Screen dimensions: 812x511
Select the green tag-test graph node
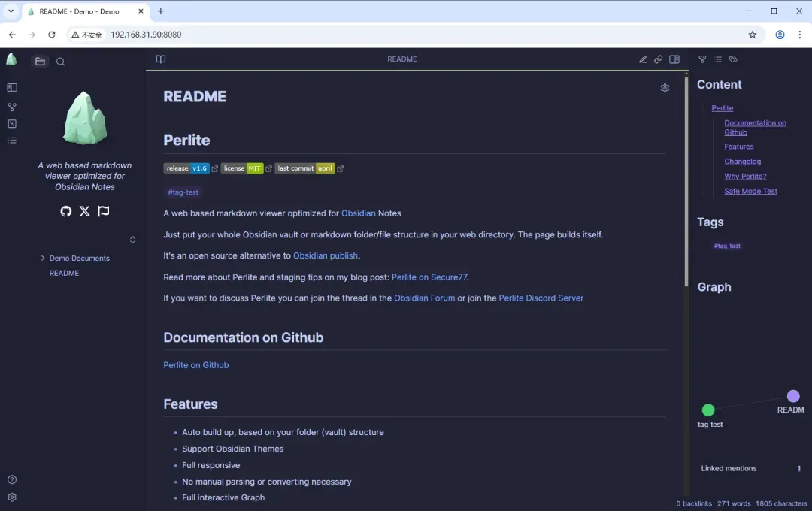[x=708, y=410]
